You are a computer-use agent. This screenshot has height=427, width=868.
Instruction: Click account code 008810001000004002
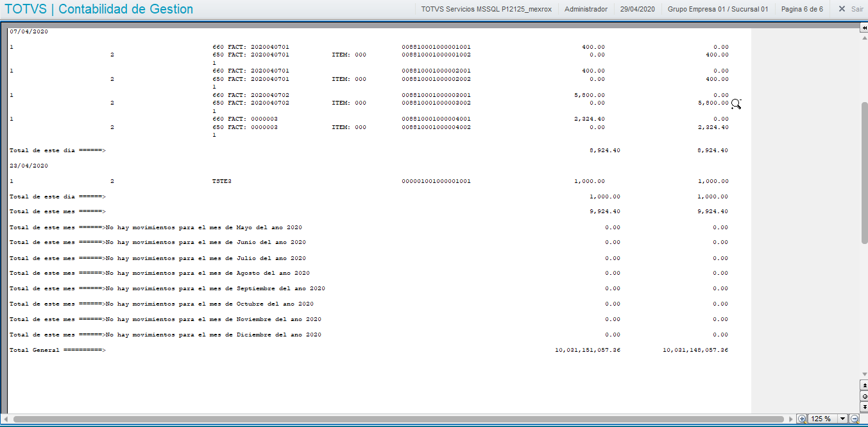click(x=436, y=127)
